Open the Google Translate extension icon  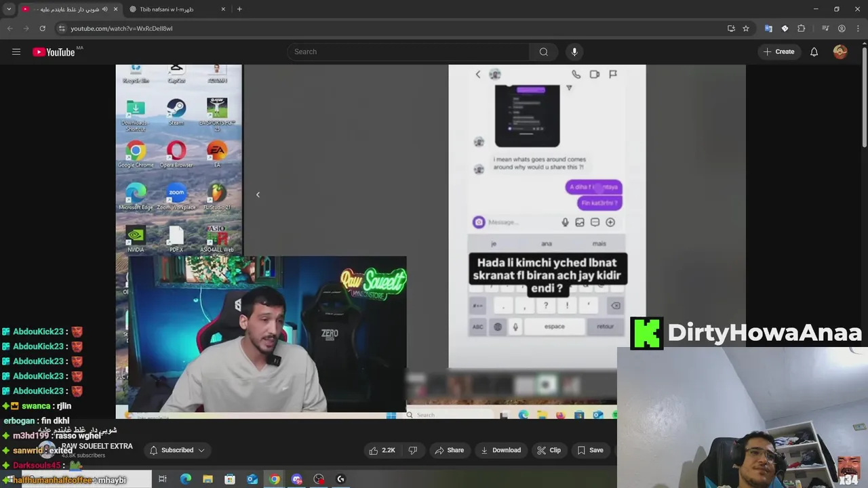[x=768, y=28]
